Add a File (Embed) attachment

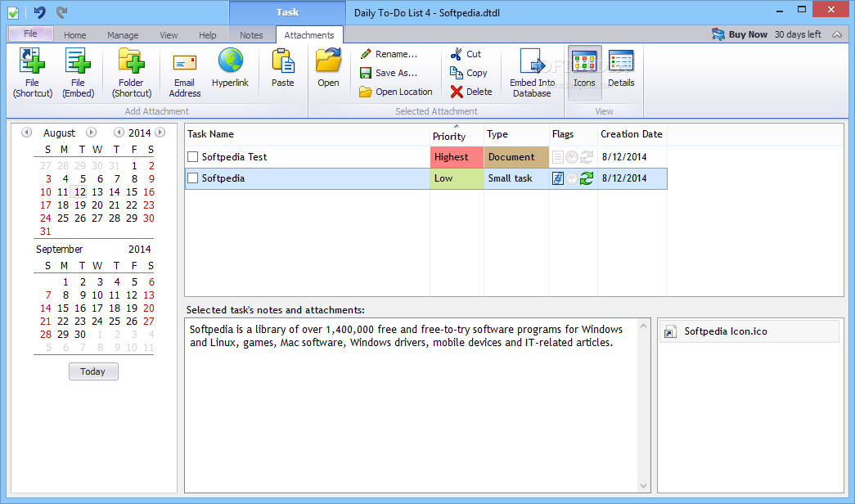(x=78, y=73)
